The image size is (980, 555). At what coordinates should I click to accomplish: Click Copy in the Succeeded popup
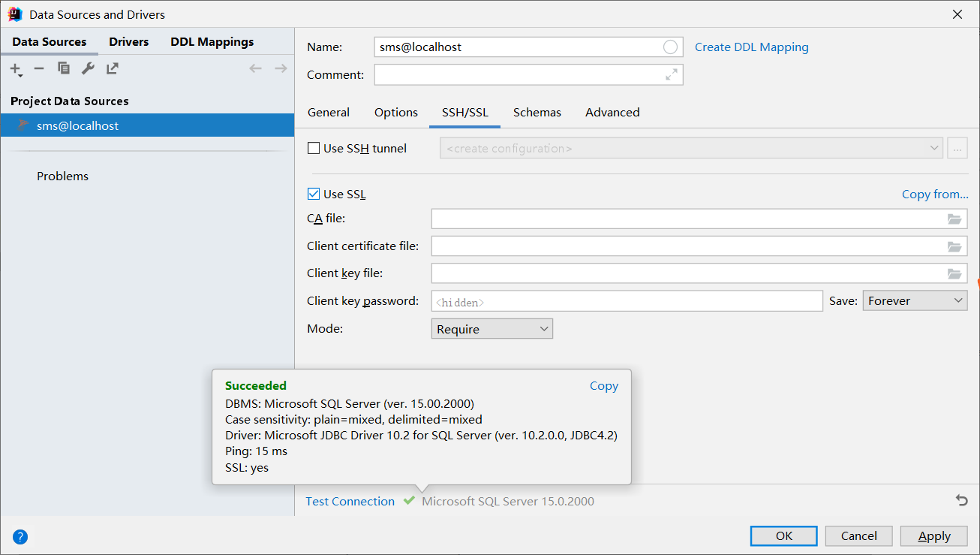[604, 386]
